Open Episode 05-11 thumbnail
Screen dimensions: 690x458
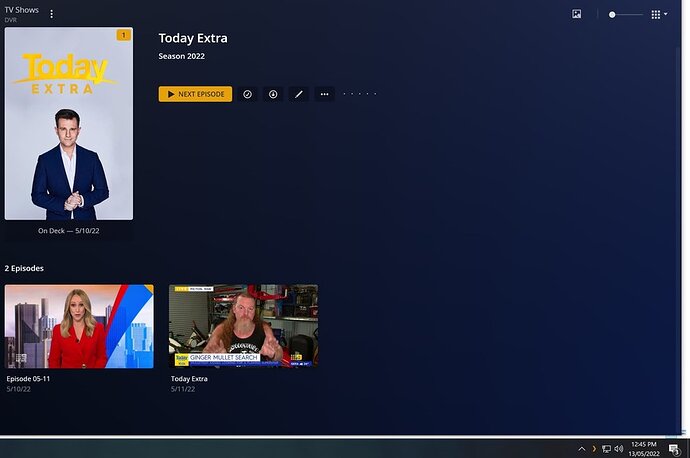tap(79, 326)
